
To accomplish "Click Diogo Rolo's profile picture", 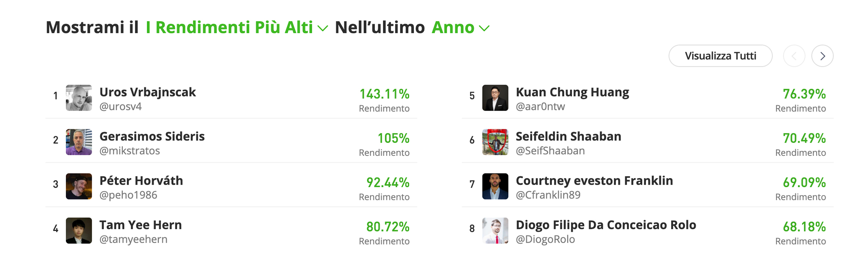I will click(495, 231).
